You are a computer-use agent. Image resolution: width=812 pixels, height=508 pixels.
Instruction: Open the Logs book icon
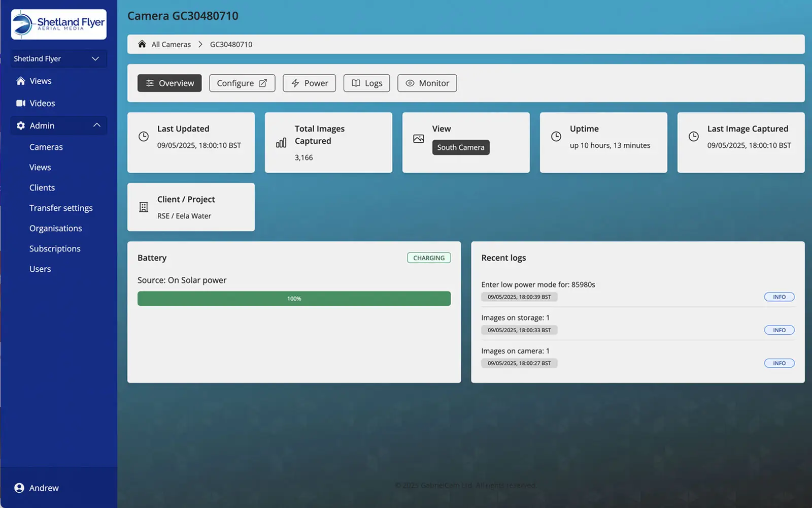tap(356, 83)
